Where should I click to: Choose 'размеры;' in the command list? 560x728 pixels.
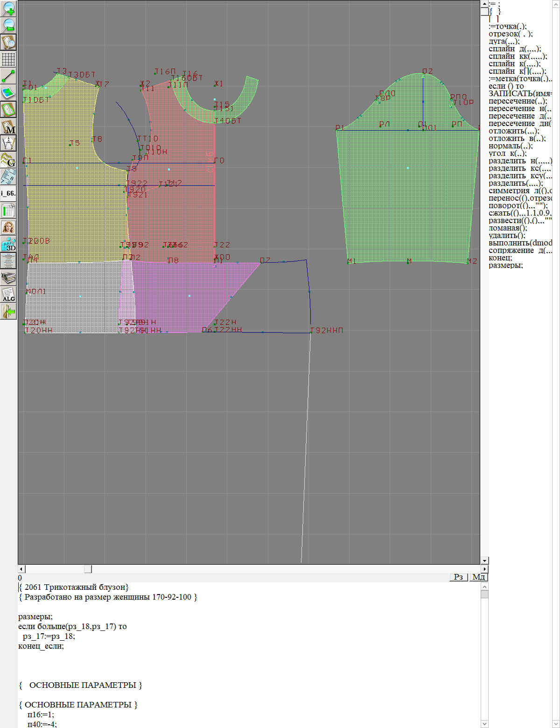click(x=505, y=265)
